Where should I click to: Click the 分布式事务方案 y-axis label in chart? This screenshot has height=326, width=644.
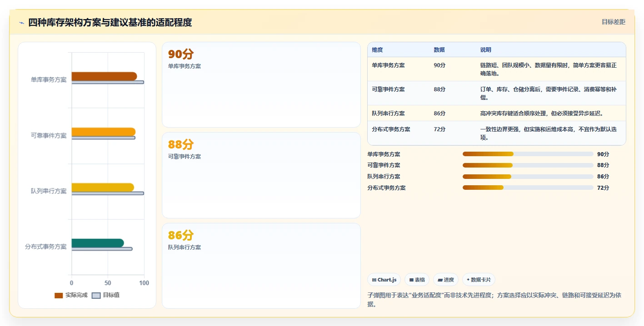coord(46,247)
